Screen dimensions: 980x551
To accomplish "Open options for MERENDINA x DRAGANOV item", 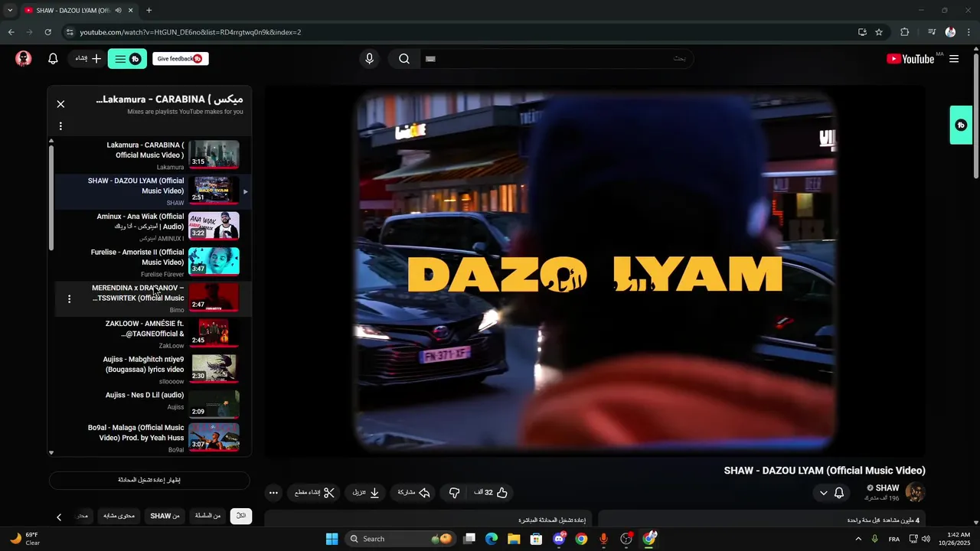I will point(70,298).
